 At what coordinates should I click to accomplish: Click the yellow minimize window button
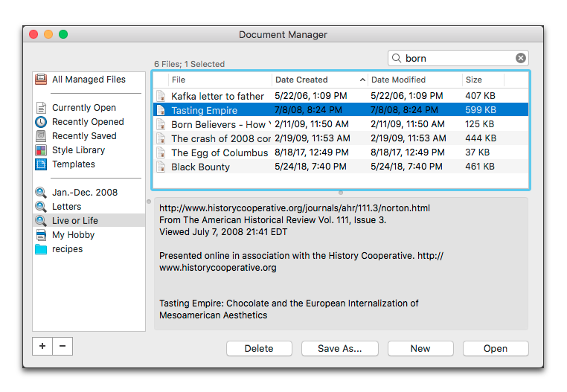coord(48,34)
